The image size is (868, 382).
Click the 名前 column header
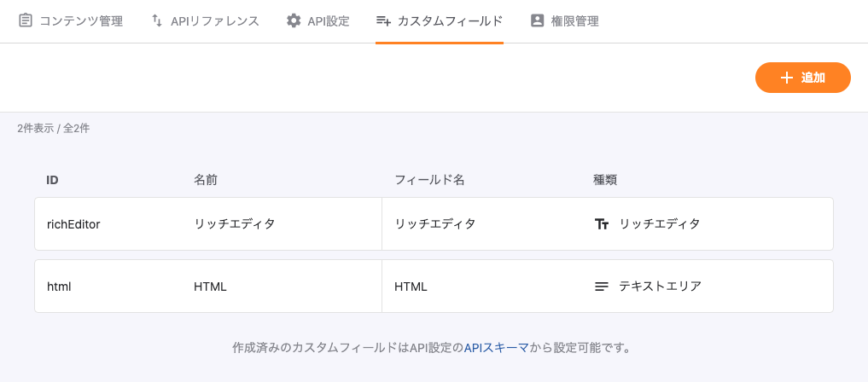coord(206,180)
